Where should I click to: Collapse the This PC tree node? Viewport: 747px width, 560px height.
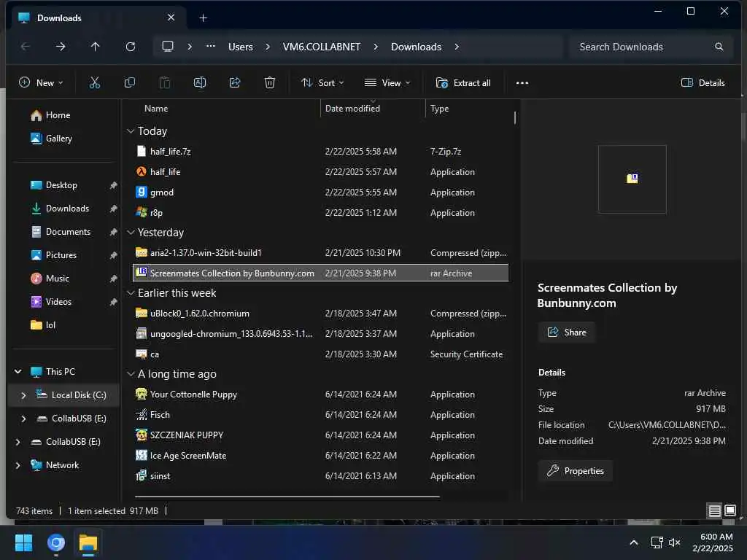point(18,371)
